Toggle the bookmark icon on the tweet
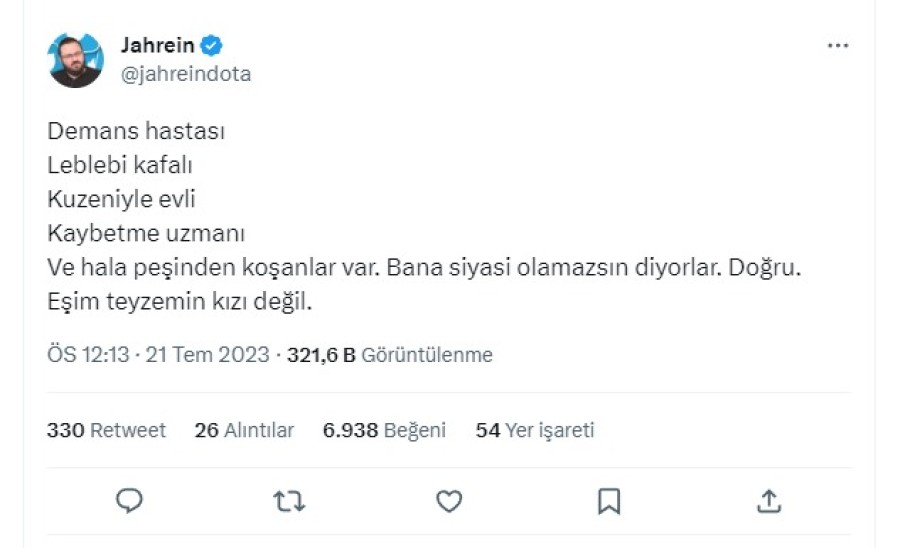900x548 pixels. 609,500
